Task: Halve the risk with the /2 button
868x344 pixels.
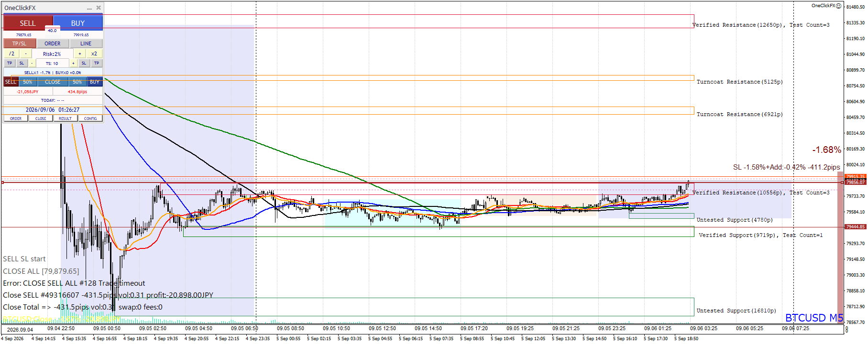Action: point(11,54)
